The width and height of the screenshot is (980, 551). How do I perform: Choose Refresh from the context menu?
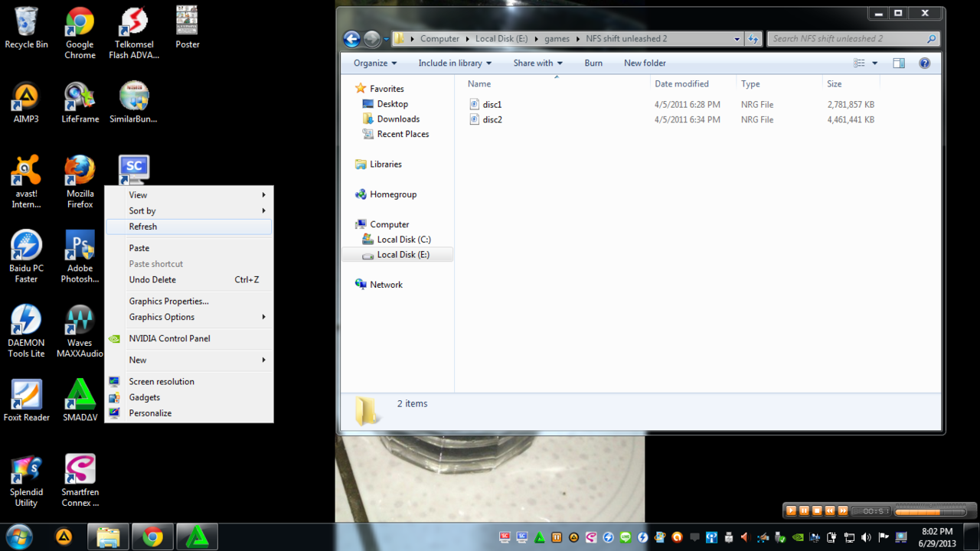[x=188, y=227]
